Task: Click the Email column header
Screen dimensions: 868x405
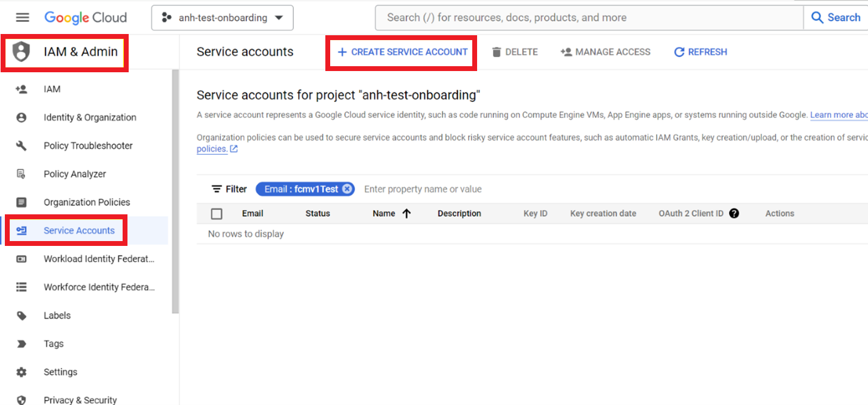Action: tap(253, 214)
